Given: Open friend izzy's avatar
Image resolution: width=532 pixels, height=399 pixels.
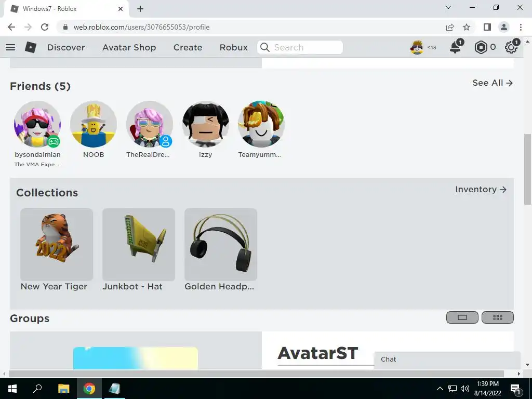Looking at the screenshot, I should [205, 124].
